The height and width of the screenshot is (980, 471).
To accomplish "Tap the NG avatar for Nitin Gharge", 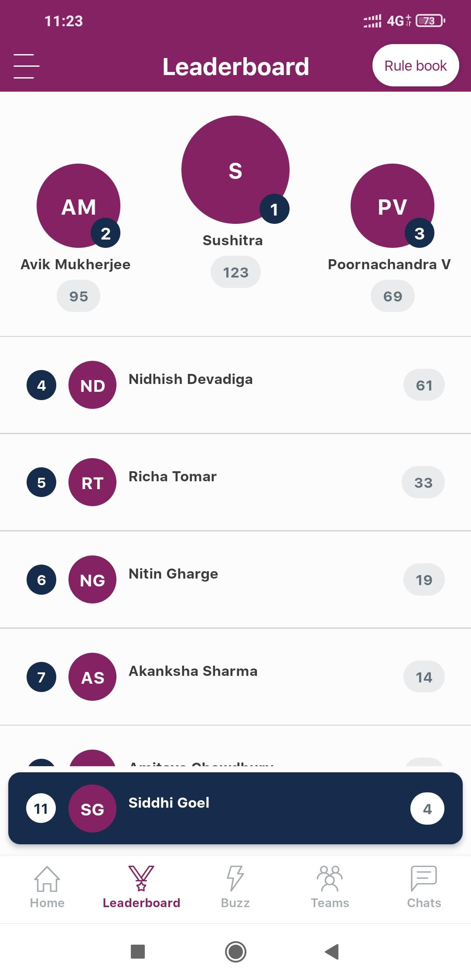I will [x=92, y=579].
